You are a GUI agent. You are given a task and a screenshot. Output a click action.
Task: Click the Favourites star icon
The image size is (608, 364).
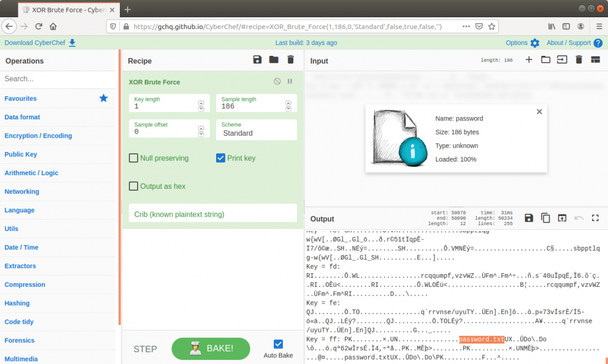point(103,98)
